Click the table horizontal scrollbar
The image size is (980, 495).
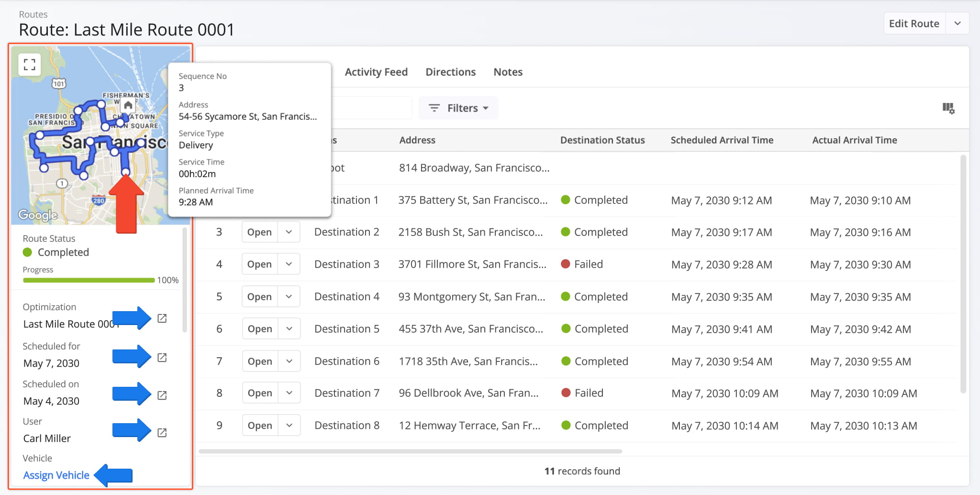click(410, 451)
